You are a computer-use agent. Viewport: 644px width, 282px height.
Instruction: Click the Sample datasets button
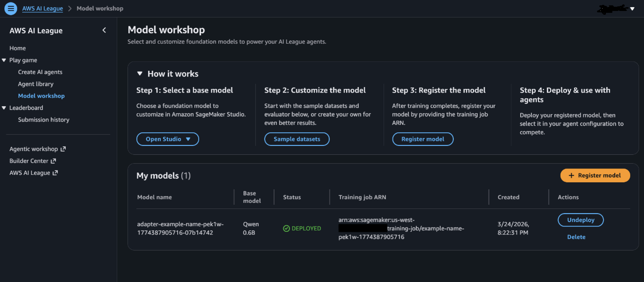(297, 139)
